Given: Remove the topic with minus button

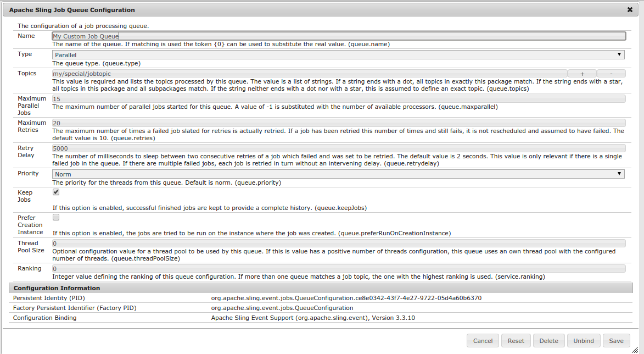Looking at the screenshot, I should tap(611, 74).
